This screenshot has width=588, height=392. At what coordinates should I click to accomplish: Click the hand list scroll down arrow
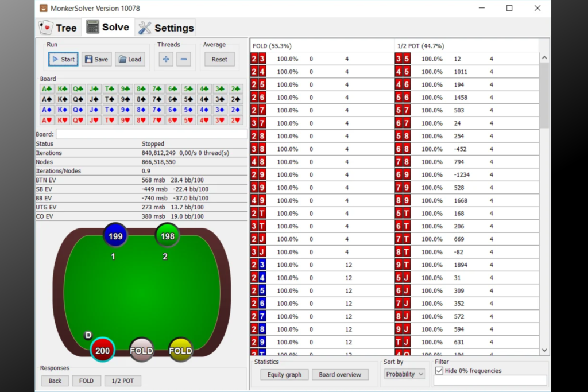pyautogui.click(x=544, y=351)
